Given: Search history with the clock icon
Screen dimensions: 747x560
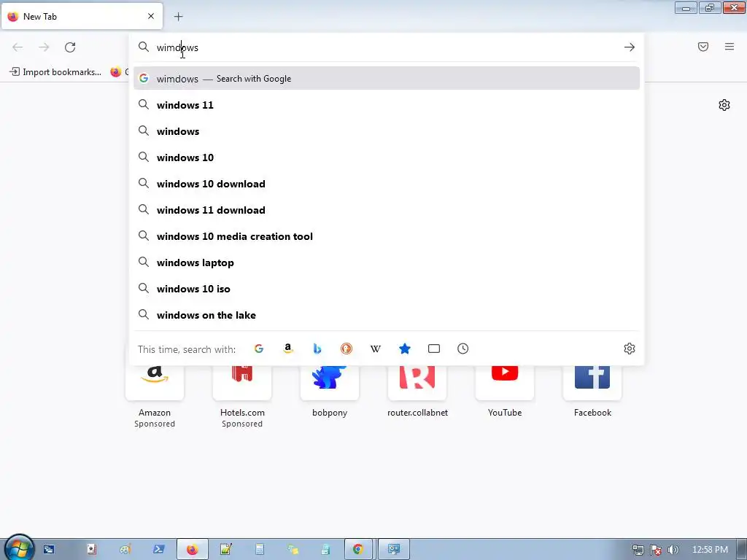Looking at the screenshot, I should point(463,349).
